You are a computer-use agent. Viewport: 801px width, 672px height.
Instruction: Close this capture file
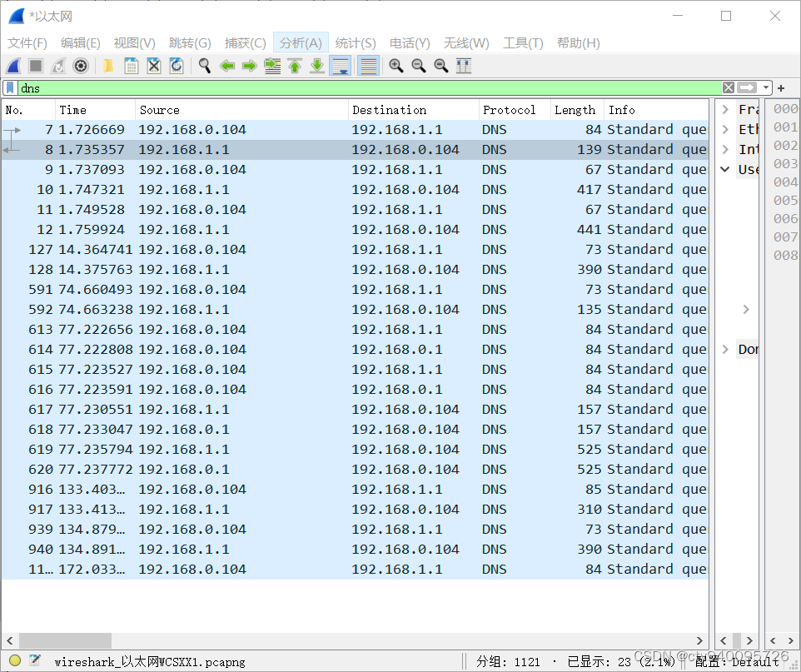(x=154, y=66)
